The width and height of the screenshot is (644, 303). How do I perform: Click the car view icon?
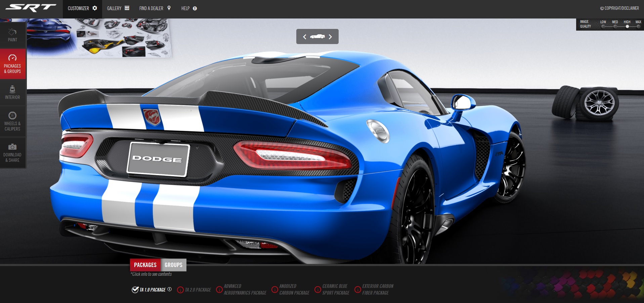point(317,37)
